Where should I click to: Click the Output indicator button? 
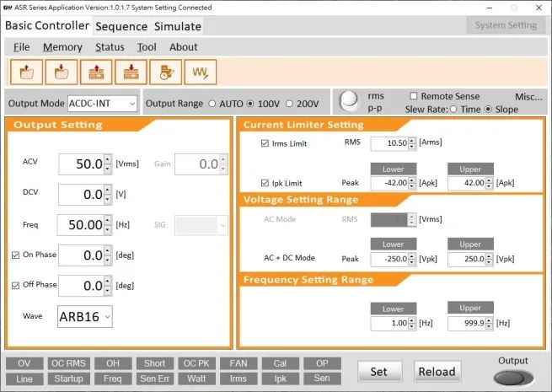513,379
